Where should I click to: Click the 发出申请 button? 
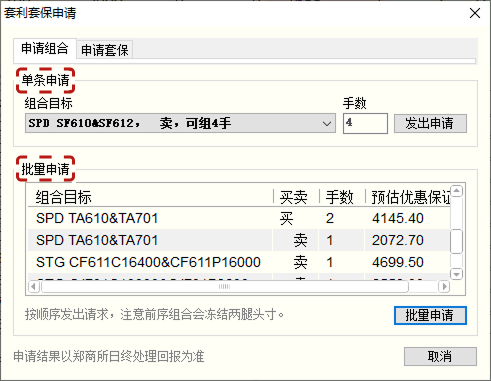[430, 124]
